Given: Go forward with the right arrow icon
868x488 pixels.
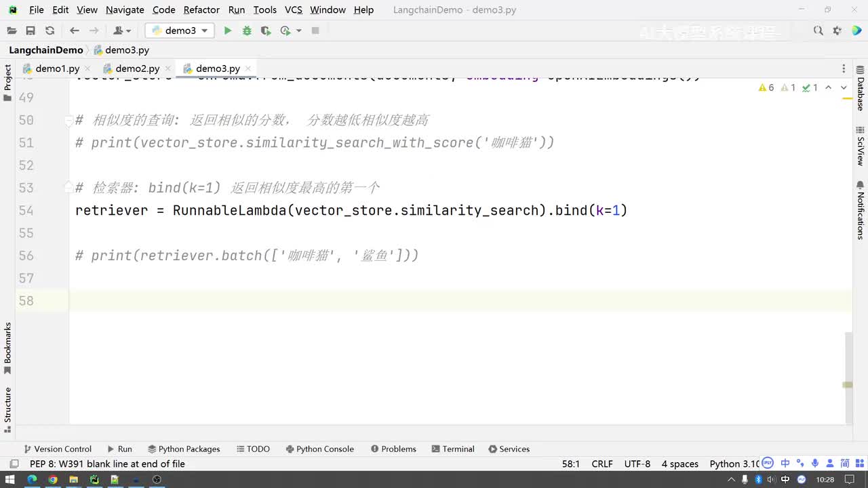Looking at the screenshot, I should click(94, 30).
